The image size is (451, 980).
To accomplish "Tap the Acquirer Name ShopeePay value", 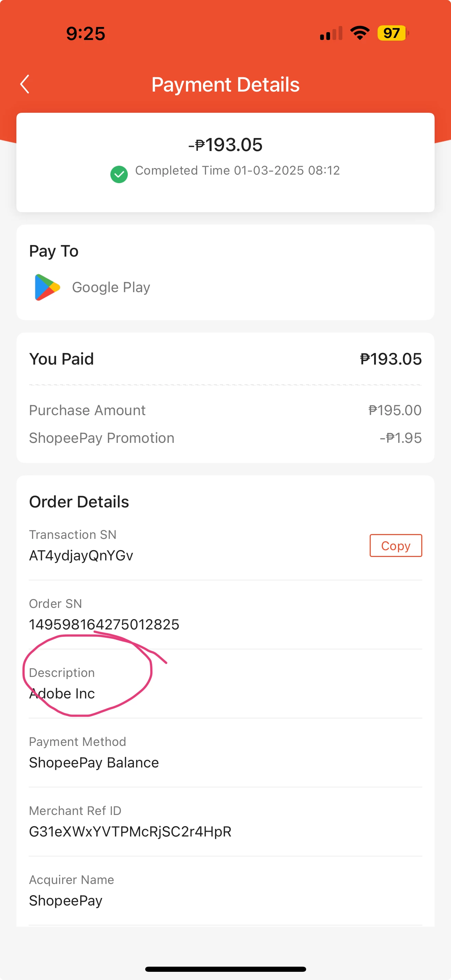I will pos(66,901).
